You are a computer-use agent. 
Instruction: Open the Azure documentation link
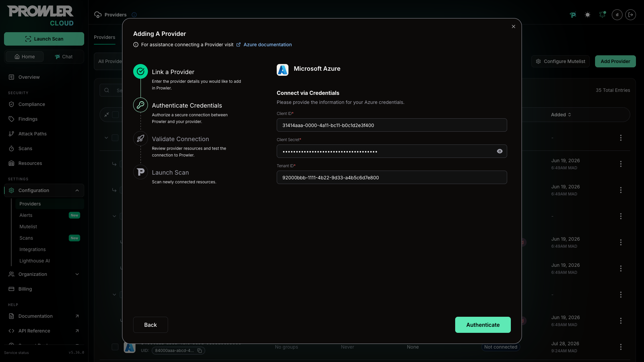click(x=267, y=45)
